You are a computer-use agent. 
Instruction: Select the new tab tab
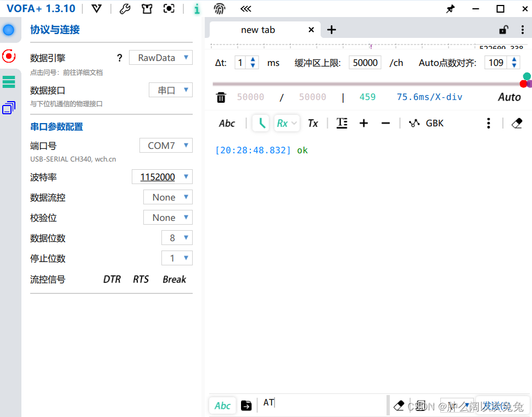[x=258, y=30]
